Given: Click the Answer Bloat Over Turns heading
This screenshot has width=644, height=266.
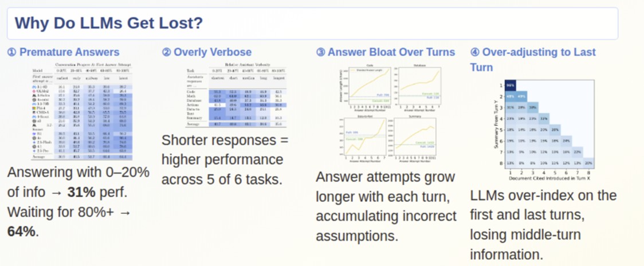Looking at the screenshot, I should [391, 52].
